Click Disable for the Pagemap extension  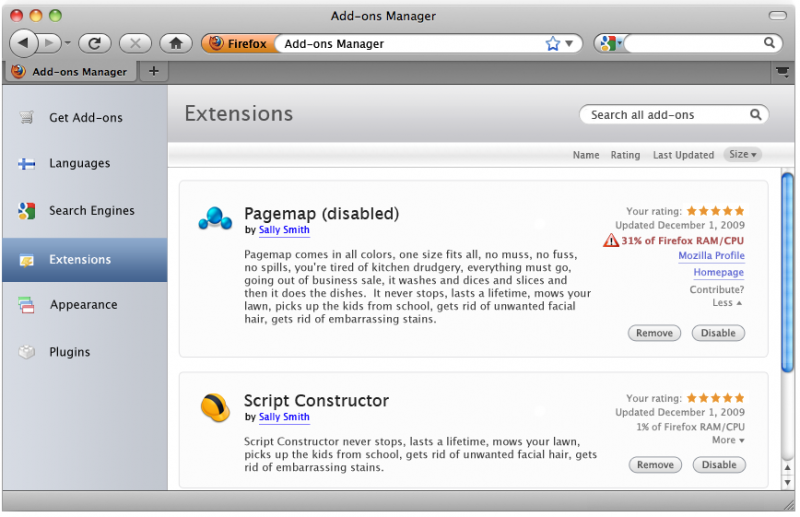[718, 333]
